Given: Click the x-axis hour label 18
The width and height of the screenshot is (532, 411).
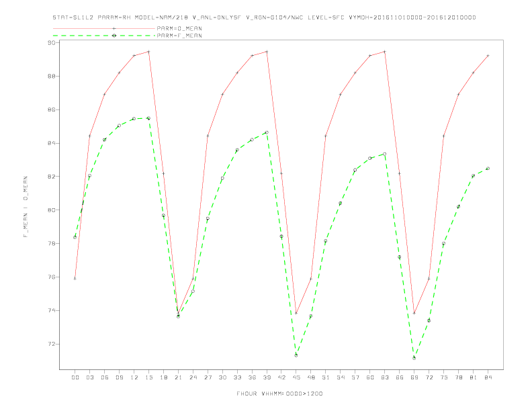Looking at the screenshot, I should tap(163, 377).
